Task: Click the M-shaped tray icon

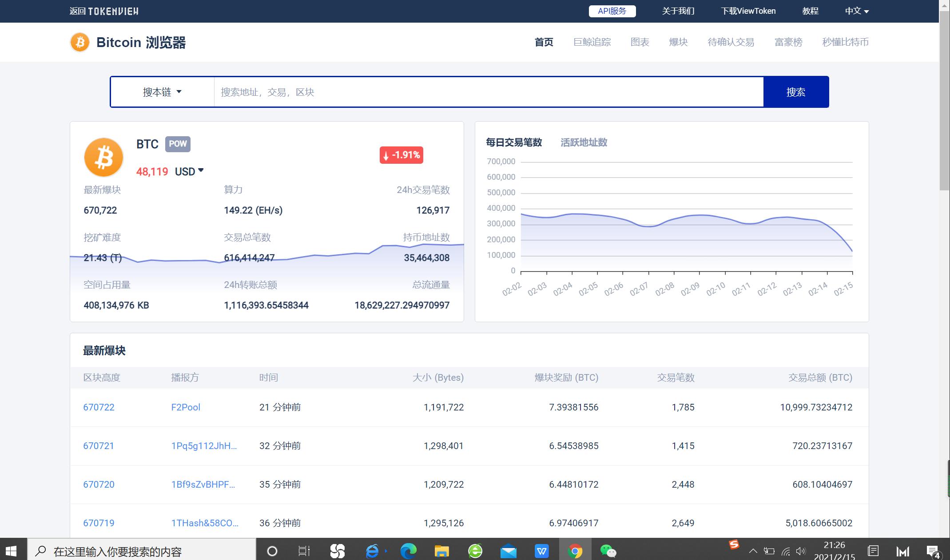Action: [x=902, y=551]
